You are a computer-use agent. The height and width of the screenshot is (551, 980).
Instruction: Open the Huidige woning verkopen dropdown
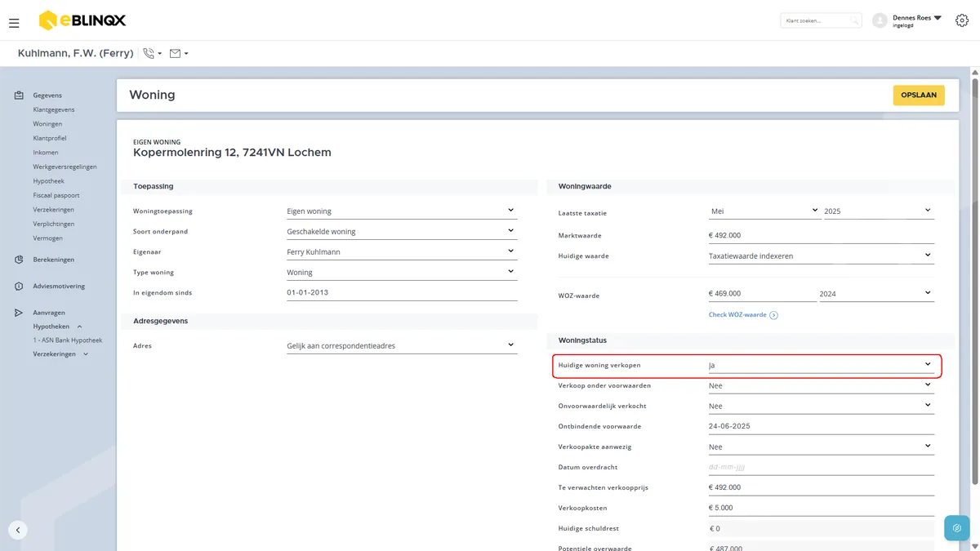(821, 365)
